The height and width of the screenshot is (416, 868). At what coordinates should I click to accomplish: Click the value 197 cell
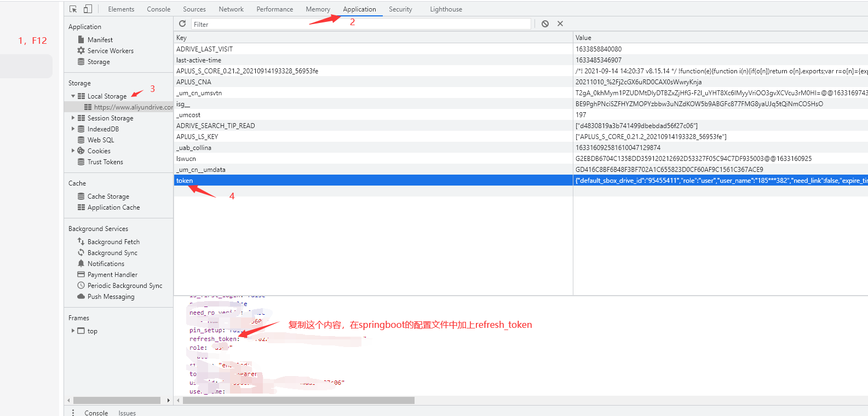point(720,115)
